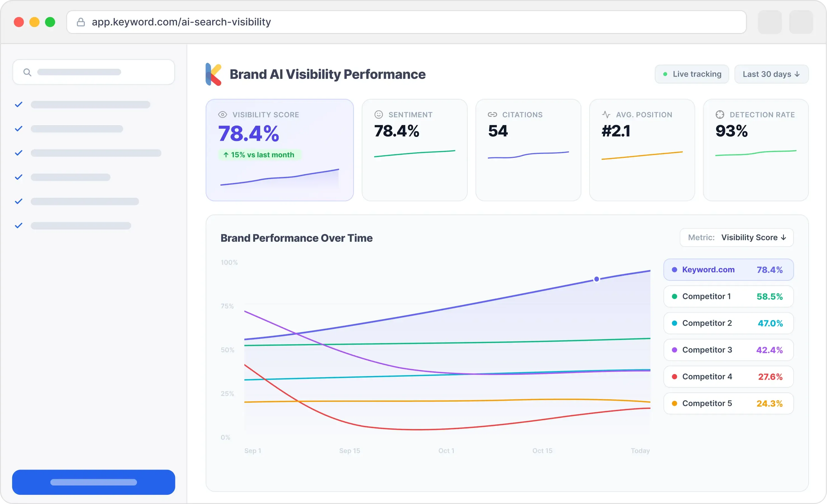Select Competitor 3 in the chart legend
The image size is (827, 504).
(728, 350)
